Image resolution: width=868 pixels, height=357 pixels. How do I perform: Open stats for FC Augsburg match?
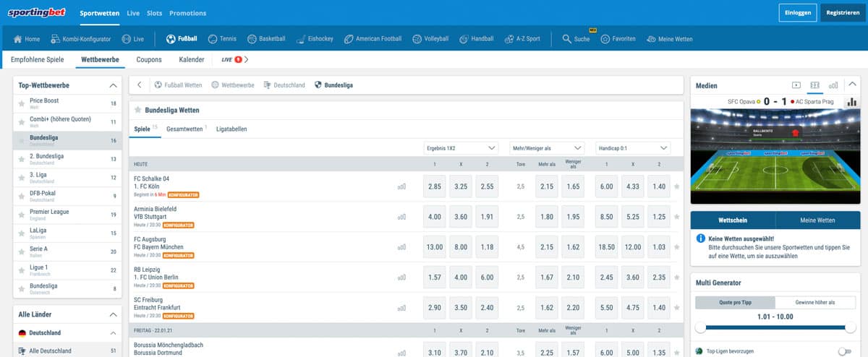pyautogui.click(x=401, y=247)
